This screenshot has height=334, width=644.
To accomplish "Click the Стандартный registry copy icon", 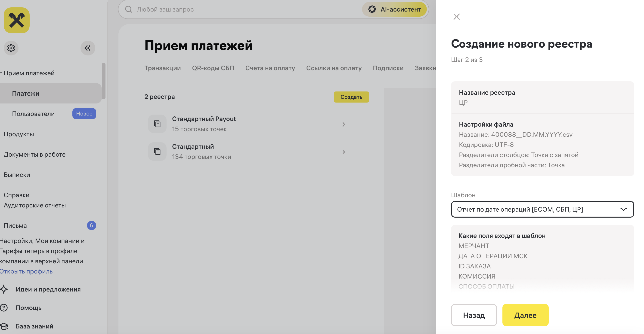I will (157, 152).
